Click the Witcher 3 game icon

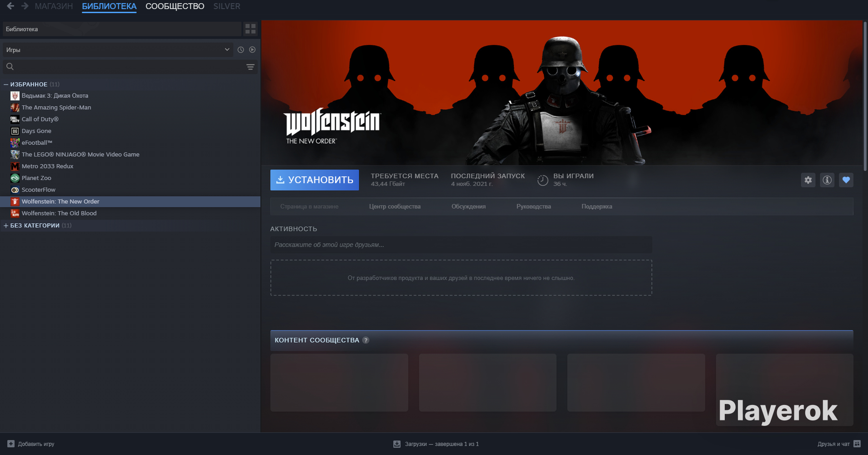(15, 96)
